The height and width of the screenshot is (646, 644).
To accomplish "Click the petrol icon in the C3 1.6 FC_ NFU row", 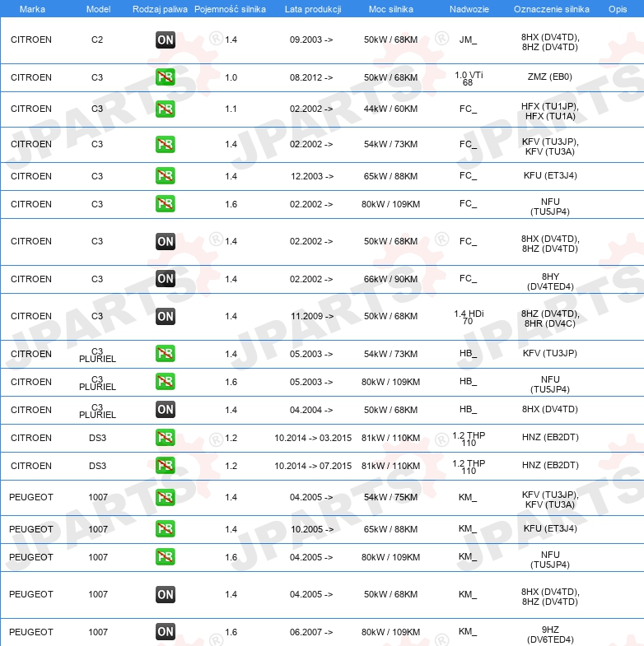I will (166, 204).
